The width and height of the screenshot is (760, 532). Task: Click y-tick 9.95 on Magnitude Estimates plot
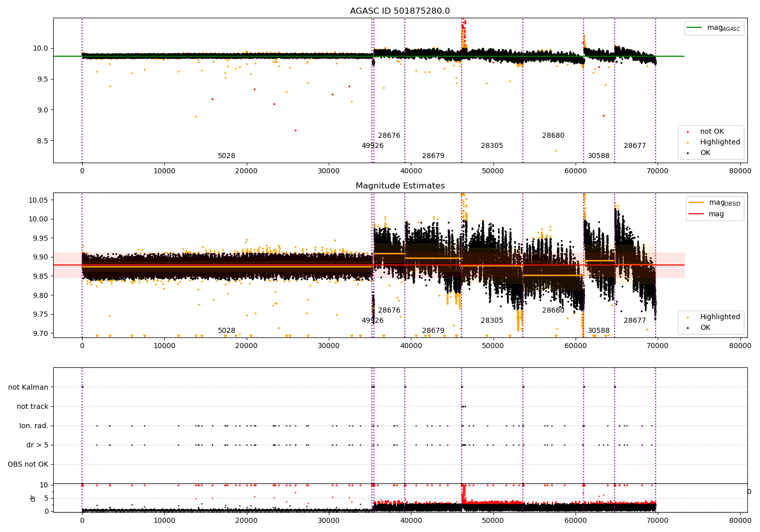41,239
